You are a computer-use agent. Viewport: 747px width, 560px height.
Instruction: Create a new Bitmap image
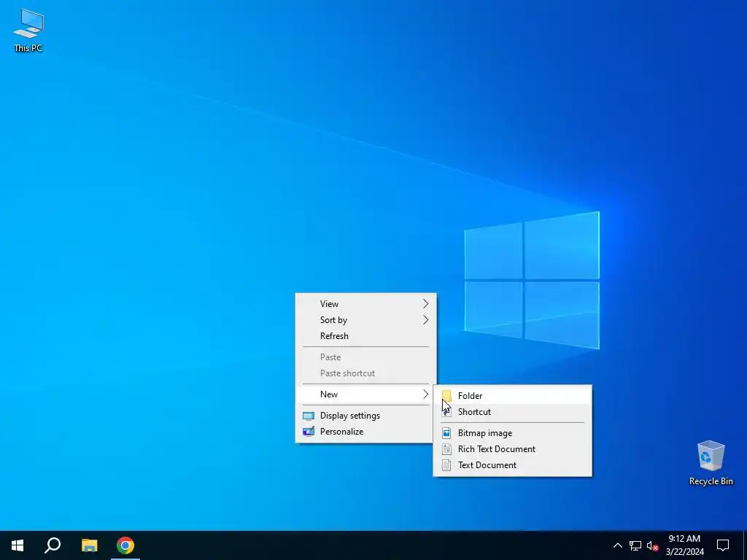513,433
